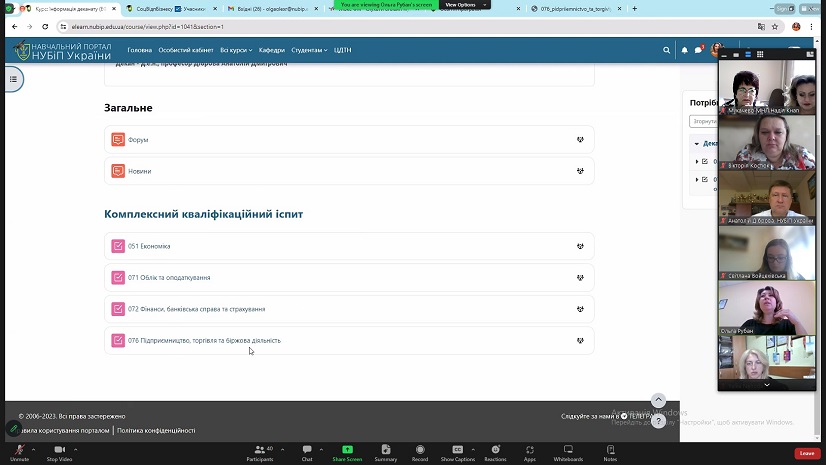Open 051 Економіка exam
826x465 pixels.
pyautogui.click(x=149, y=246)
